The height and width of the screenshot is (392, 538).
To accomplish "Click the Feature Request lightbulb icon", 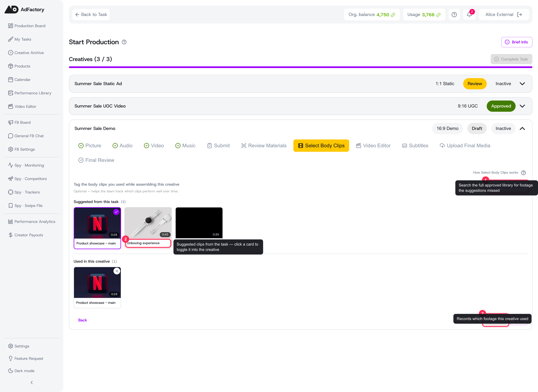I will pos(11,358).
